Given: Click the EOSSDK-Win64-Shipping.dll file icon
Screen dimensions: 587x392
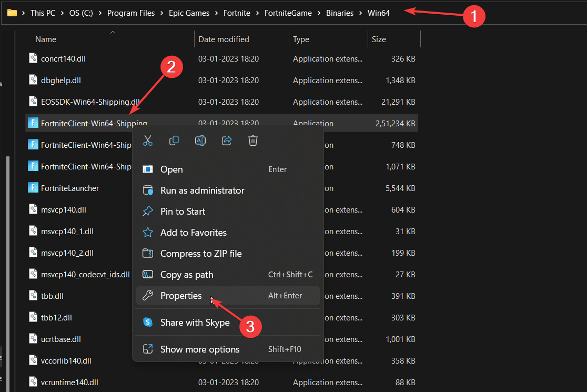Looking at the screenshot, I should (x=33, y=102).
